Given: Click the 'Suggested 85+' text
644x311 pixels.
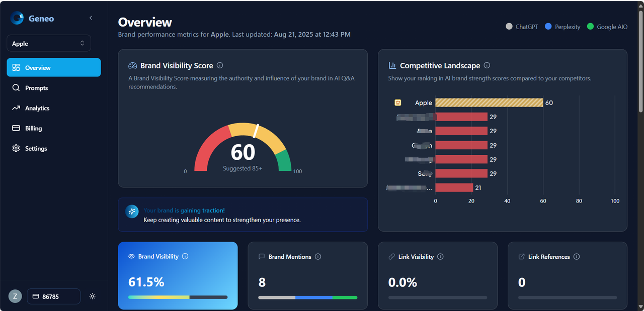Looking at the screenshot, I should (x=243, y=168).
